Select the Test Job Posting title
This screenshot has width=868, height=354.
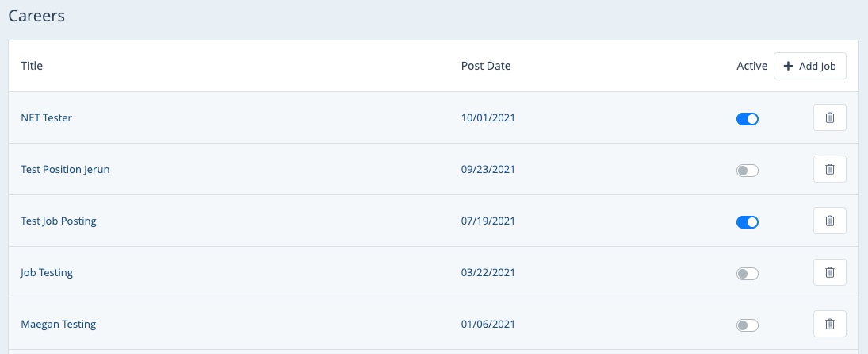pyautogui.click(x=59, y=221)
